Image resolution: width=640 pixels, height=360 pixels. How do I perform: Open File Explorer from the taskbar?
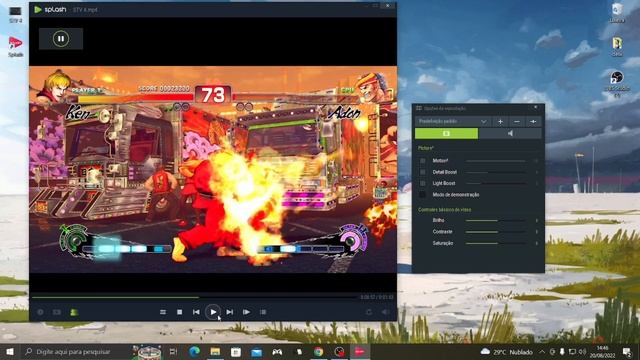(215, 351)
